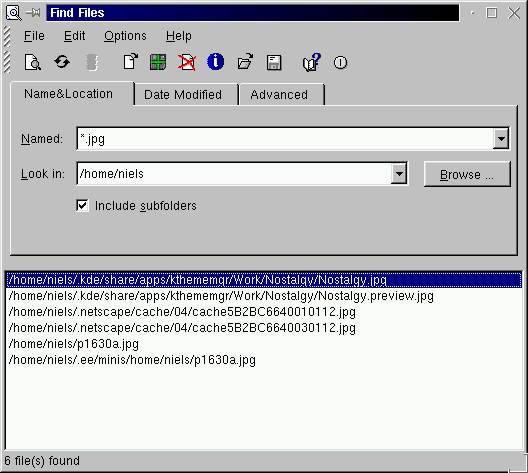Viewport: 528px width, 473px height.
Task: Click the grayed-out stop search icon
Action: (92, 62)
